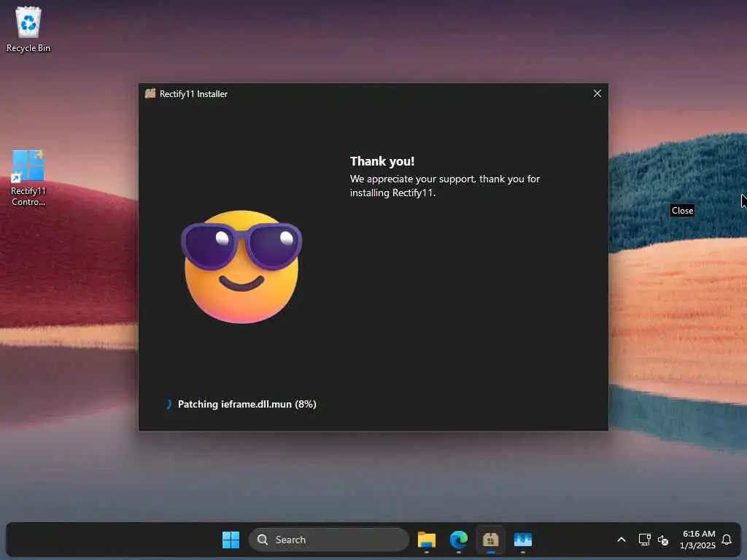Click the 'Thank you!' heading
Screen dimensions: 747x560
382,161
